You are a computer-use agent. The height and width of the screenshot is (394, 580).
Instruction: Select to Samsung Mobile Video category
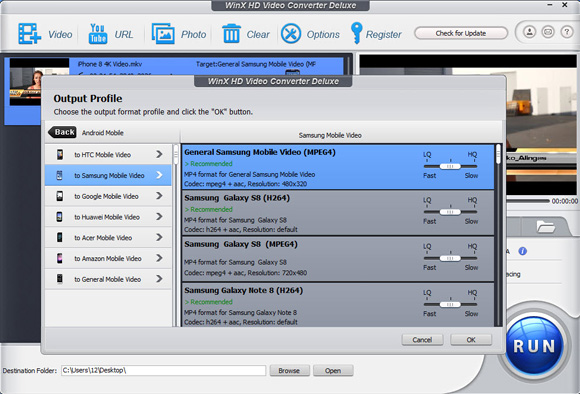108,175
